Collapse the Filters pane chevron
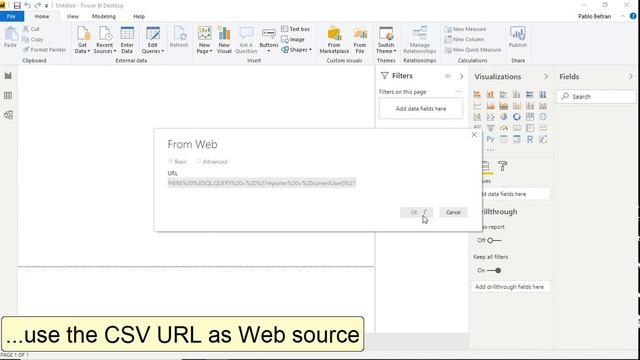The image size is (640, 360). click(462, 76)
